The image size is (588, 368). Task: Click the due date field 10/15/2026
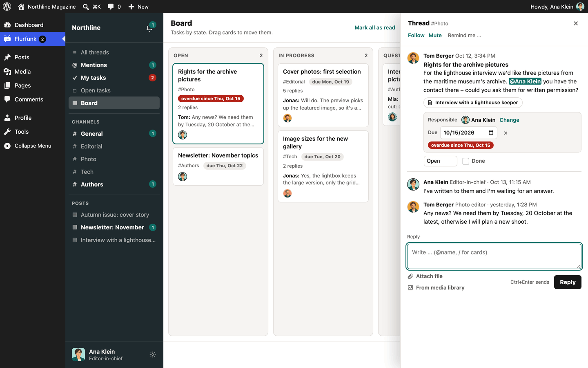[468, 132]
